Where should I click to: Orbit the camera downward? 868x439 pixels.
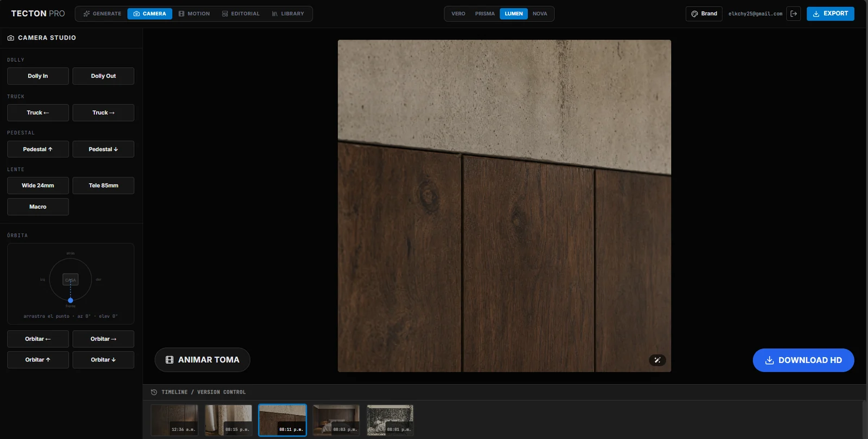(104, 360)
